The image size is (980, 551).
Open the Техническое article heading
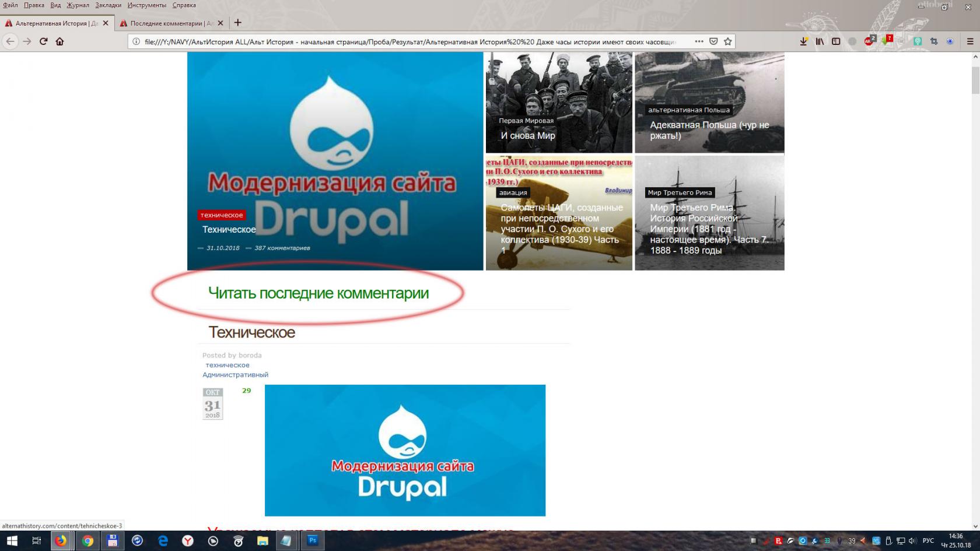251,332
